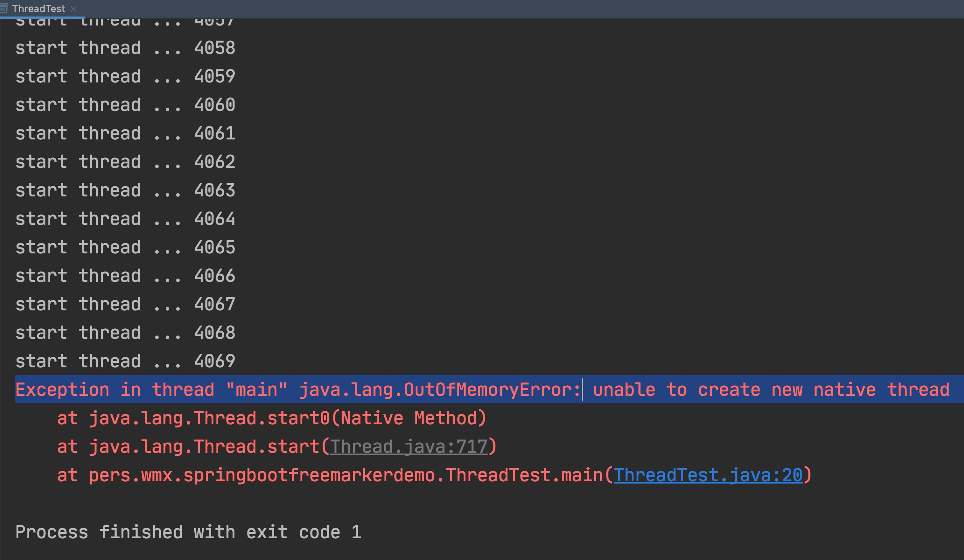Open the ThreadTest.java:20 source link

[x=708, y=475]
